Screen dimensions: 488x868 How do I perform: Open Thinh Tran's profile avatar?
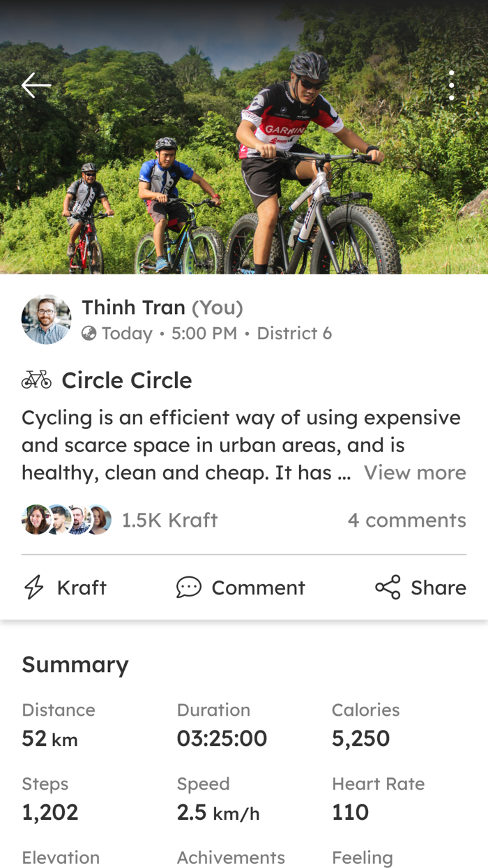46,319
